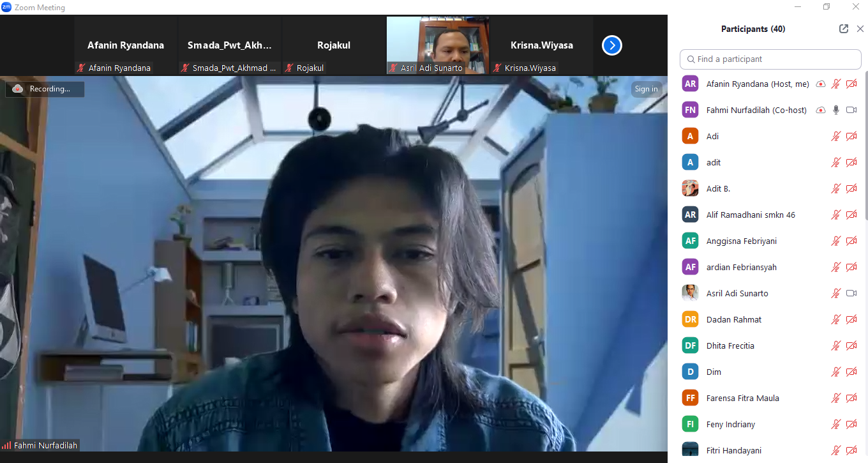Image resolution: width=868 pixels, height=463 pixels.
Task: Click muted mic for Farensa Fitra Maula
Action: [836, 398]
